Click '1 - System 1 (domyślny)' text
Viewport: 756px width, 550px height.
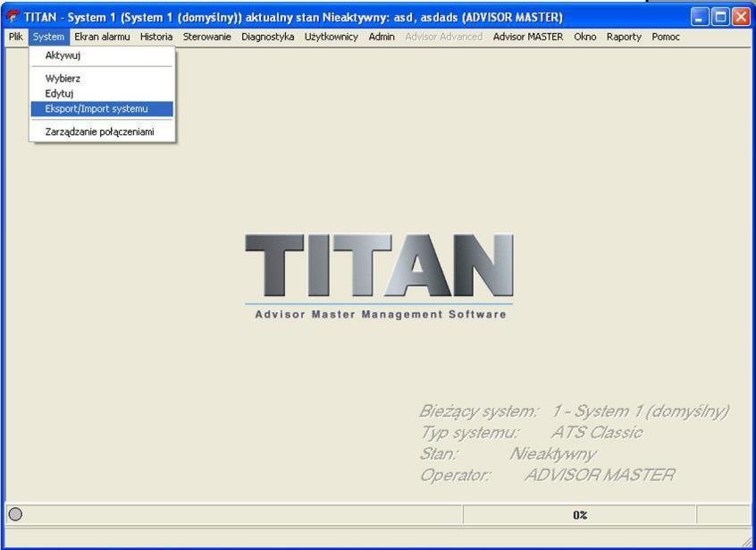641,411
